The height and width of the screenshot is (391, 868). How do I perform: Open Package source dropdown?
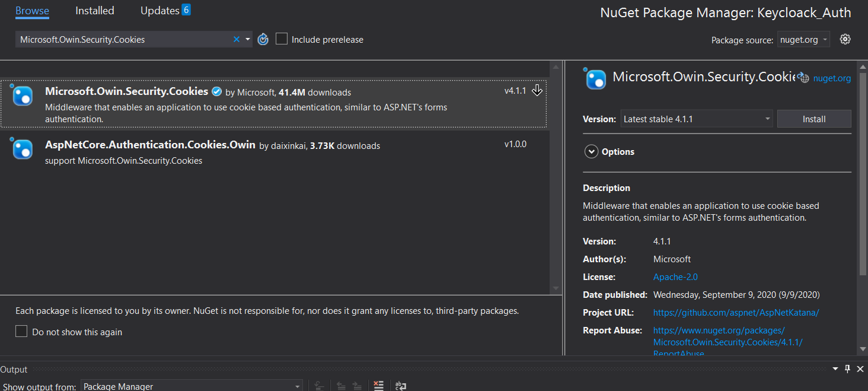click(803, 39)
